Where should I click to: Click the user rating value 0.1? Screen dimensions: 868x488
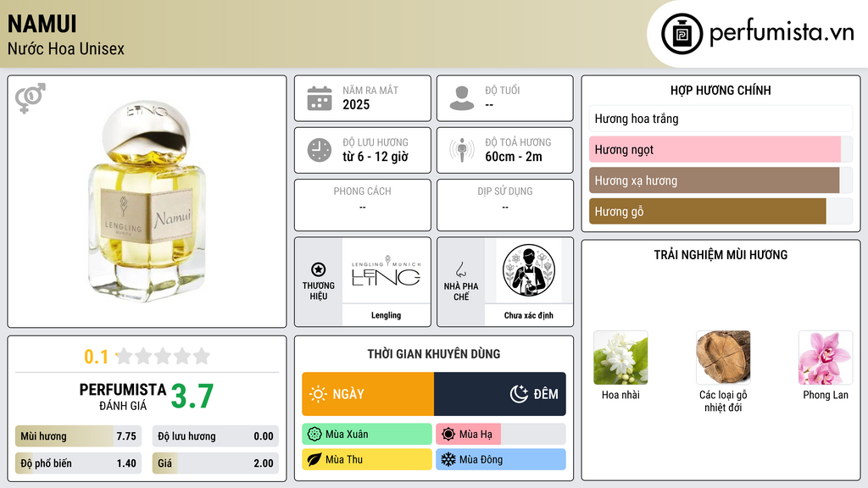click(x=97, y=357)
